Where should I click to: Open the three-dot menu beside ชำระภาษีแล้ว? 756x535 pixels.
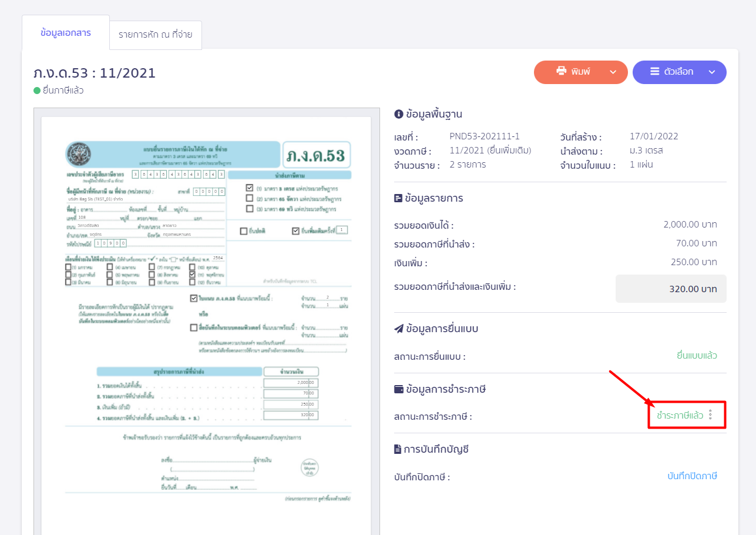coord(710,415)
